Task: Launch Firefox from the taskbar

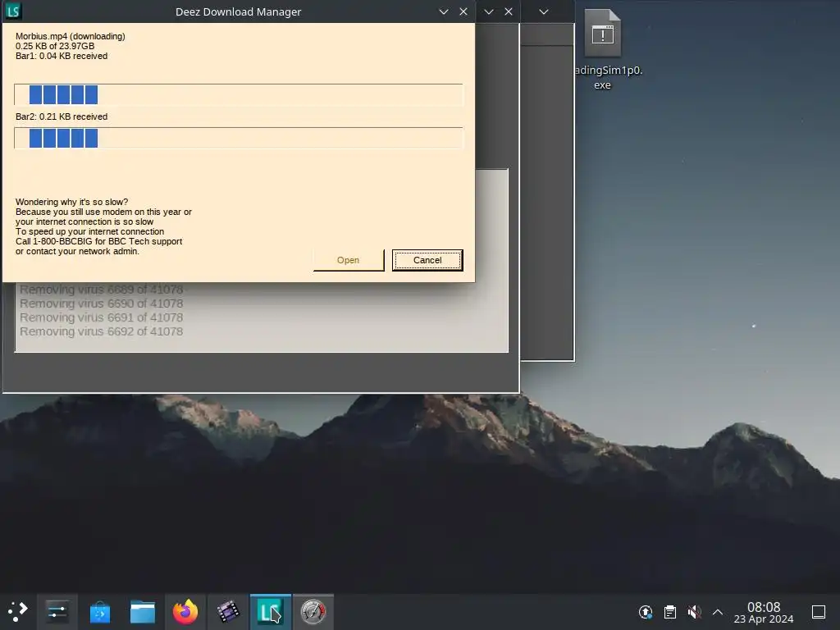Action: point(185,612)
